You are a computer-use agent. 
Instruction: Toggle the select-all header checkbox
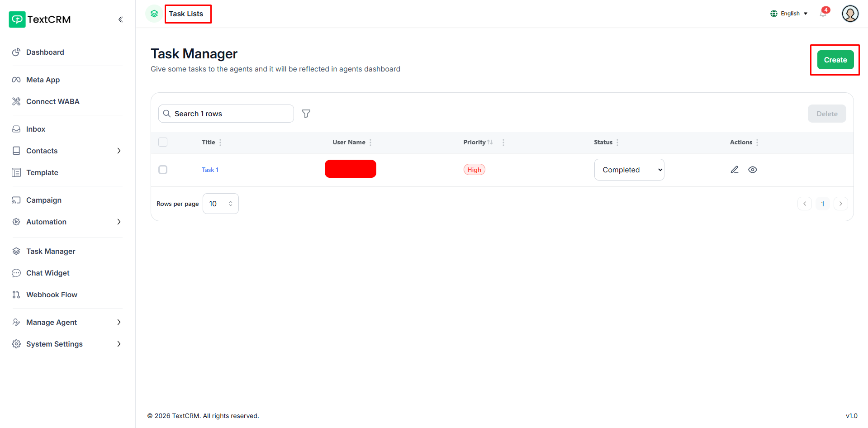click(163, 142)
